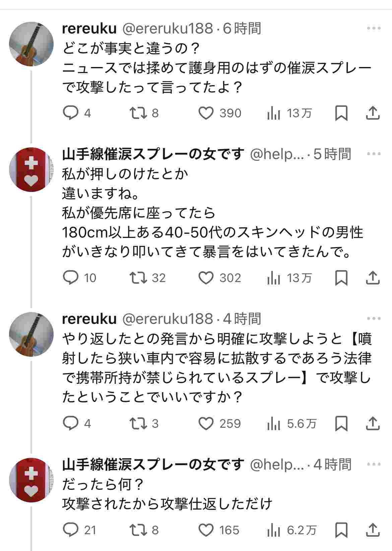The width and height of the screenshot is (392, 551).
Task: View analytics showing 5.6万 views
Action: click(292, 424)
